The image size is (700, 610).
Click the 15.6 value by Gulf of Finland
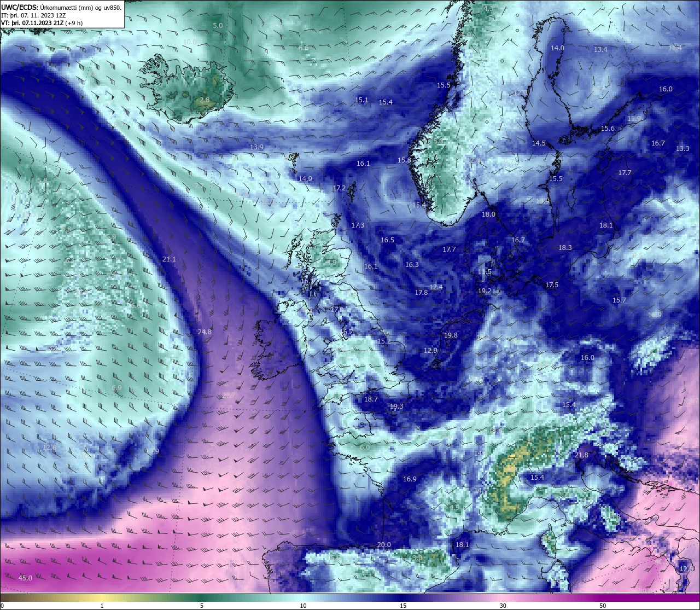click(608, 128)
